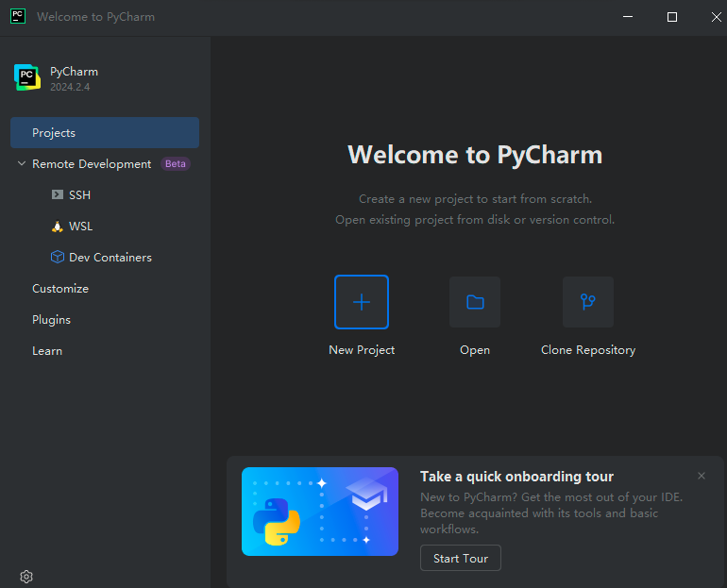727x588 pixels.
Task: Click the Start Tour button
Action: [x=461, y=558]
